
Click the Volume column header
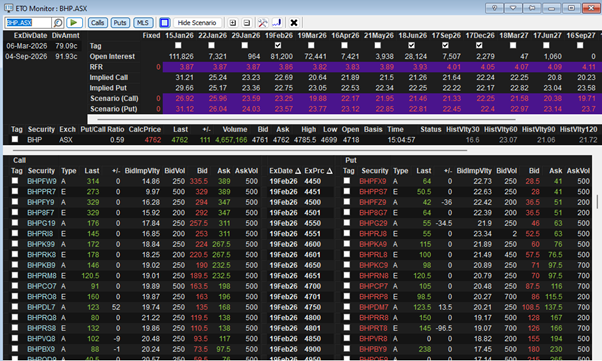(235, 129)
